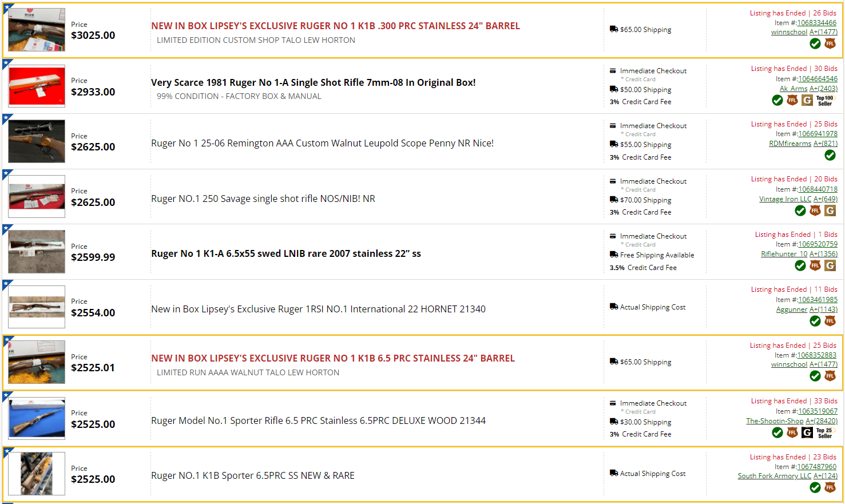
Task: Click the "3.5% Credit Card Fee" text
Action: (x=643, y=268)
